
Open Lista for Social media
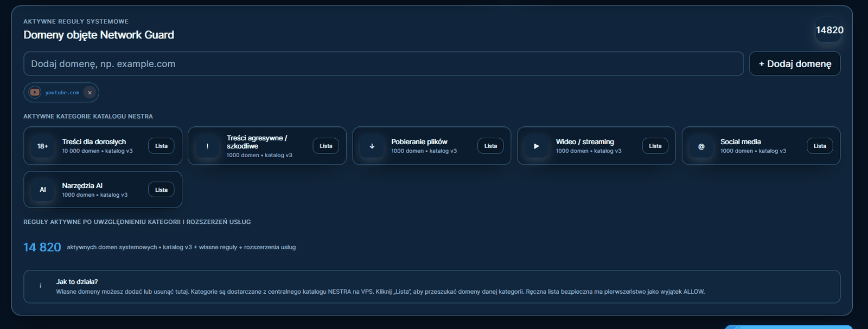(820, 146)
